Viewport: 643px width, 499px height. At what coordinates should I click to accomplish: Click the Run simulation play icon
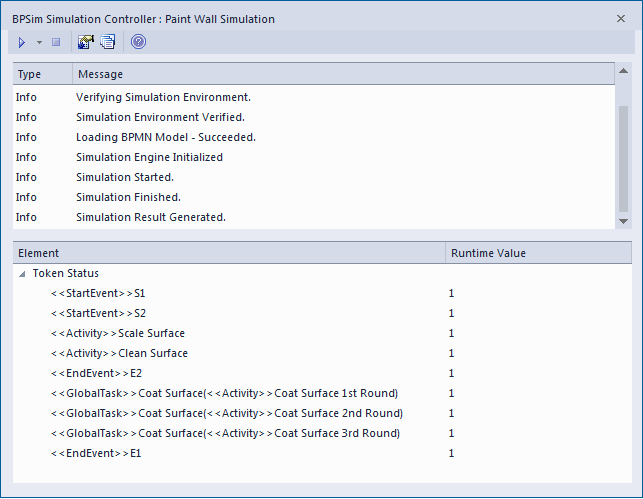click(x=22, y=42)
